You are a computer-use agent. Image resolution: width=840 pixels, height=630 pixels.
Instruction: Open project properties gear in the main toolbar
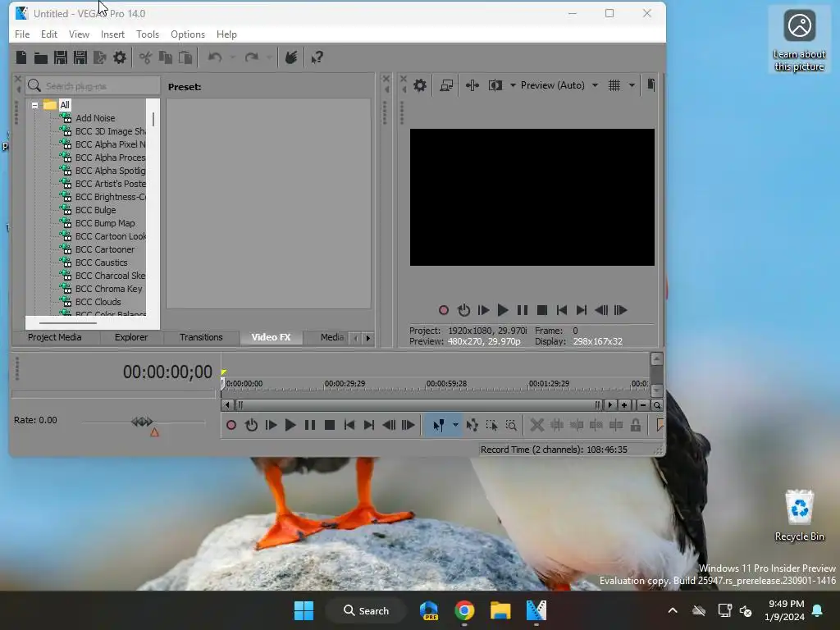(x=120, y=57)
